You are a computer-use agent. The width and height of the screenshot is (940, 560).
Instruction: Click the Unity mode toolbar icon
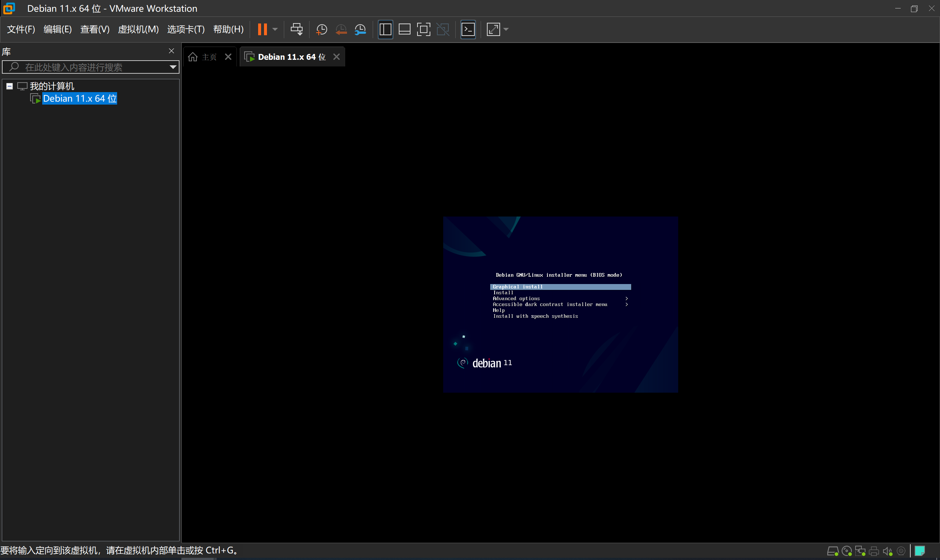coord(443,29)
